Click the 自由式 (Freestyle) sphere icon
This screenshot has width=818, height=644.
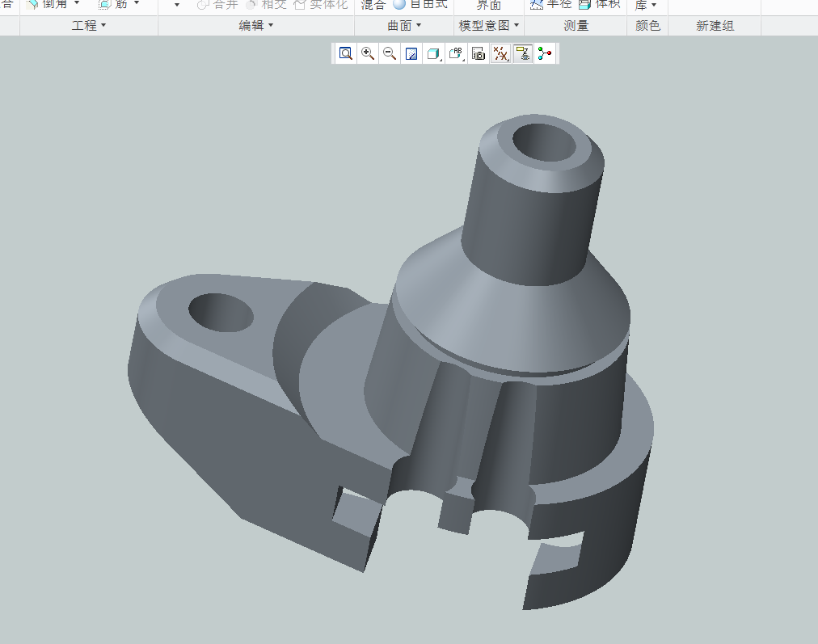(x=399, y=4)
